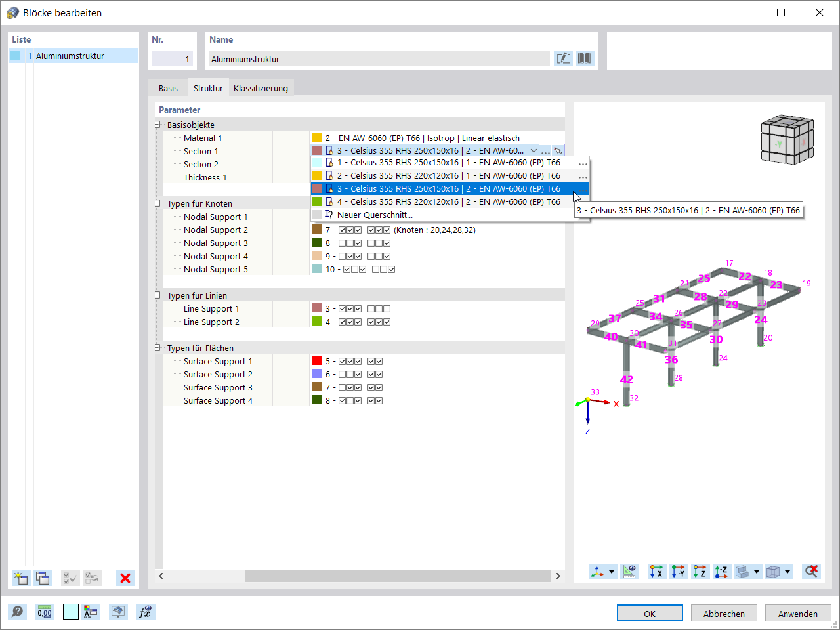Viewport: 840px width, 630px height.
Task: Edit the block name with the pencil icon
Action: [x=563, y=58]
